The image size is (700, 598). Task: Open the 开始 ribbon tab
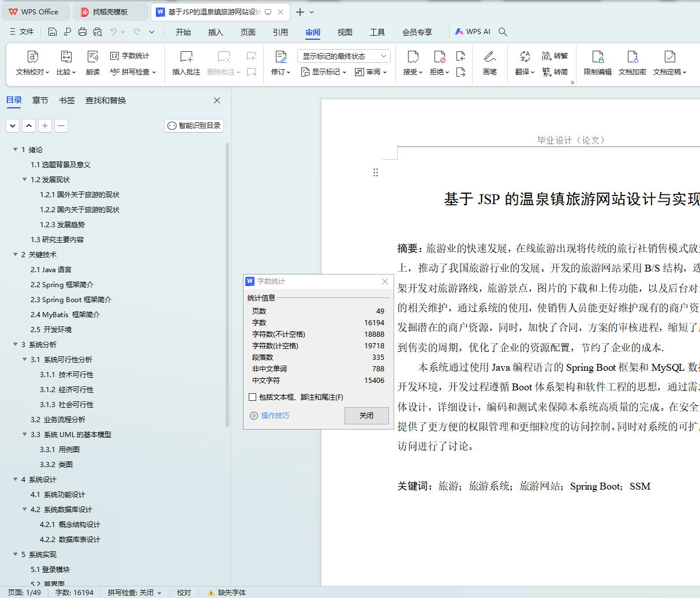pyautogui.click(x=184, y=32)
